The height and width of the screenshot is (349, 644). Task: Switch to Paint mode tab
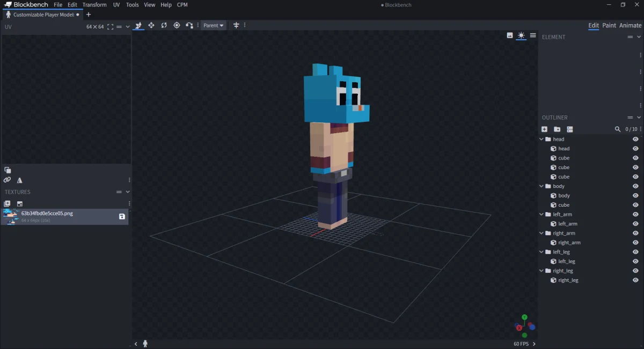[609, 25]
